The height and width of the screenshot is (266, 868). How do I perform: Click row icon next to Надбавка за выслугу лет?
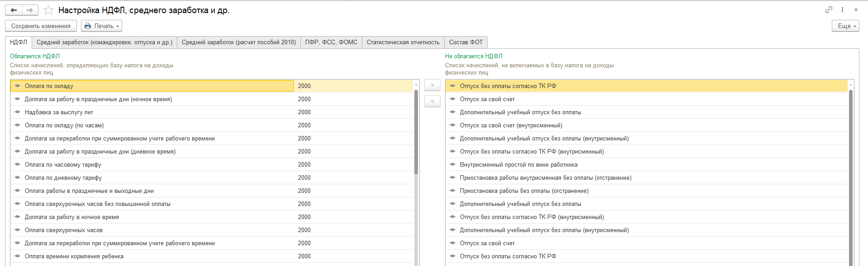pyautogui.click(x=17, y=112)
